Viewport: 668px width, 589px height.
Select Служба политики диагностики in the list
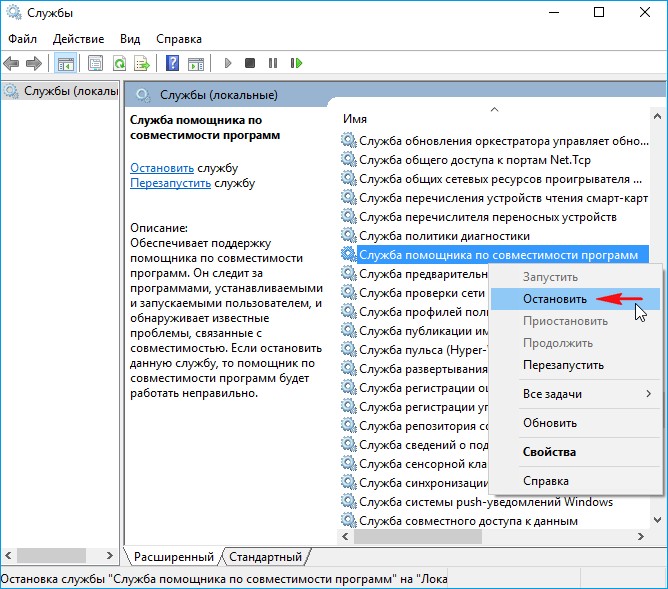(x=443, y=236)
